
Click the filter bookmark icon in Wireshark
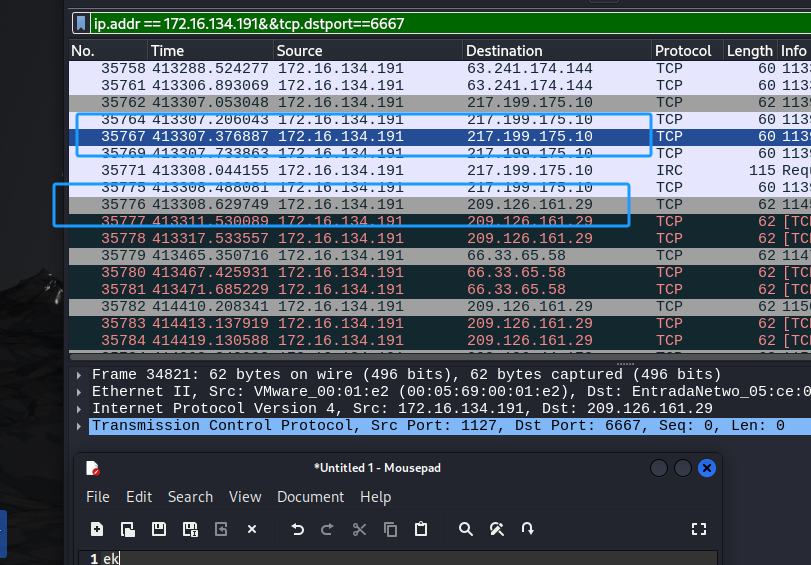pyautogui.click(x=81, y=23)
